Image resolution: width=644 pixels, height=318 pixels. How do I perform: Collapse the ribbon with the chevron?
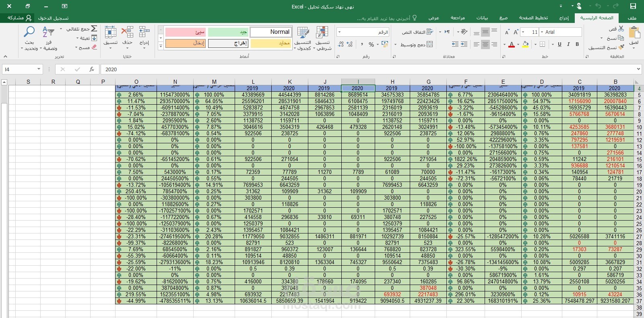click(x=5, y=56)
